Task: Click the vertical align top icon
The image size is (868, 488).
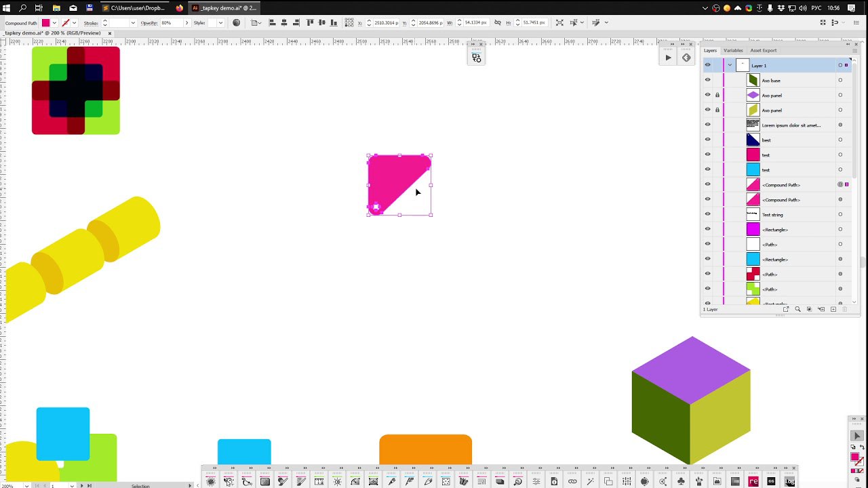Action: pyautogui.click(x=311, y=22)
